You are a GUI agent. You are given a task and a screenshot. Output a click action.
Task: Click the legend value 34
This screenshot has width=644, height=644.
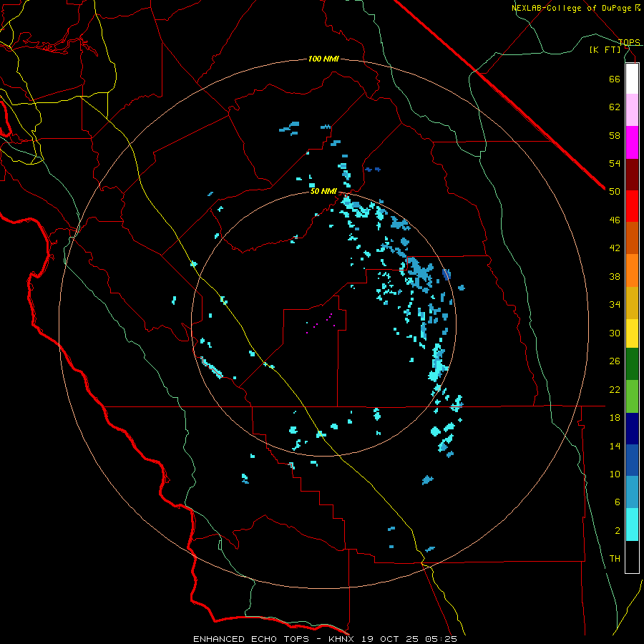[615, 305]
